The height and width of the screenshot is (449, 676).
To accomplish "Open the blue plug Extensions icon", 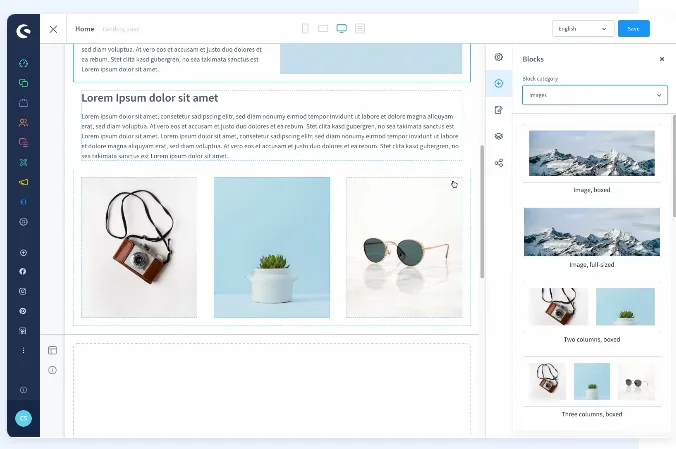I will point(23,202).
